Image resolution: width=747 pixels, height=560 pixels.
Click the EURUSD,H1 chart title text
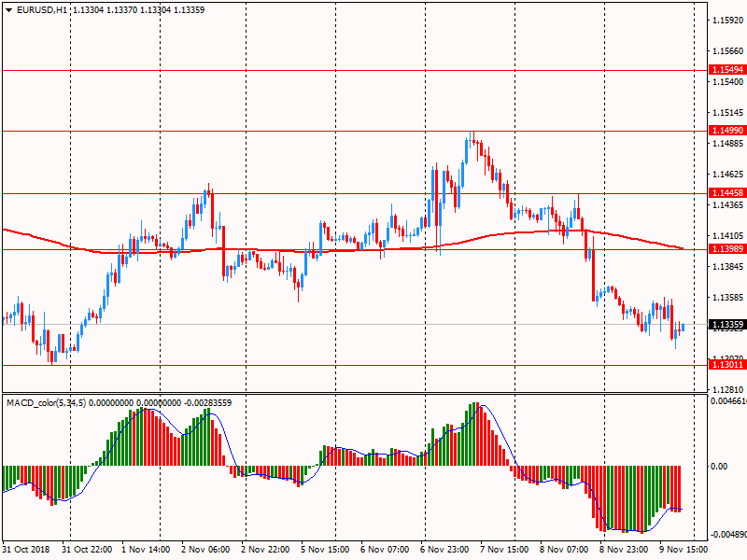[42, 9]
